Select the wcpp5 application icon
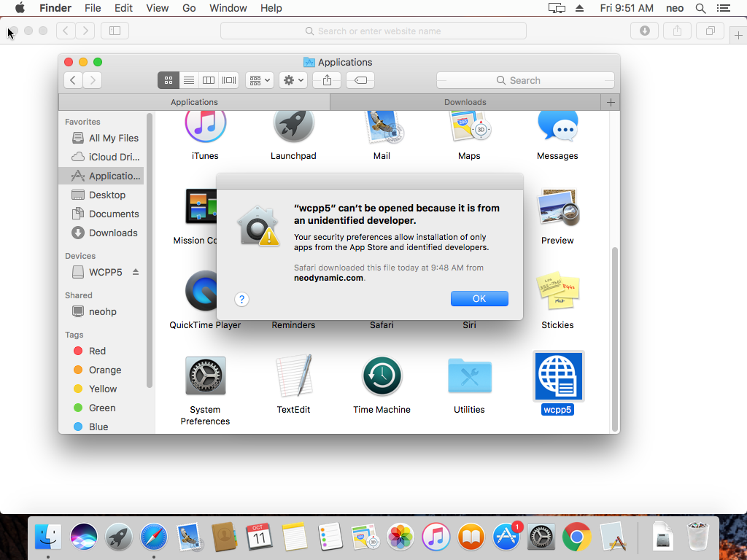Viewport: 747px width, 560px height. click(x=558, y=377)
